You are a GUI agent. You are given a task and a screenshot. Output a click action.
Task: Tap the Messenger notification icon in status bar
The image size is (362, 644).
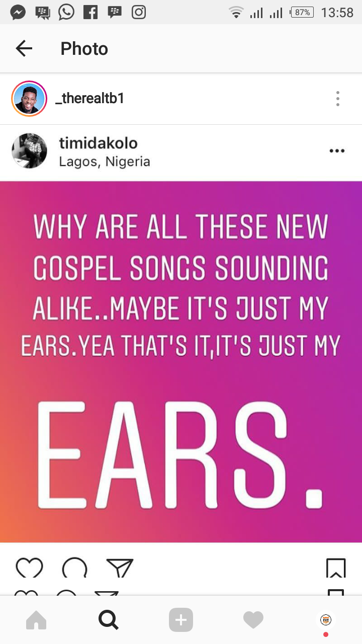(18, 13)
